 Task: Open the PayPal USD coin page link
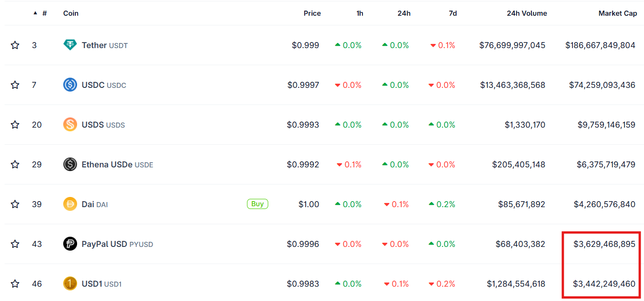pyautogui.click(x=104, y=244)
